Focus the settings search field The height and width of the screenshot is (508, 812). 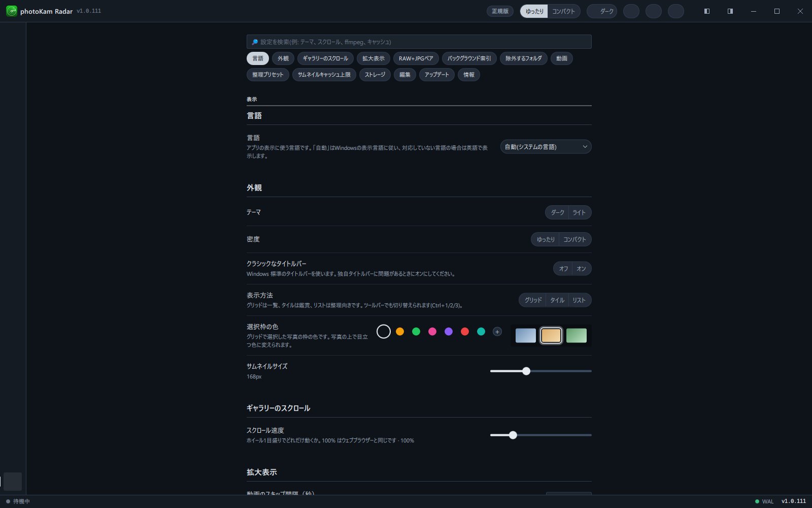tap(419, 42)
